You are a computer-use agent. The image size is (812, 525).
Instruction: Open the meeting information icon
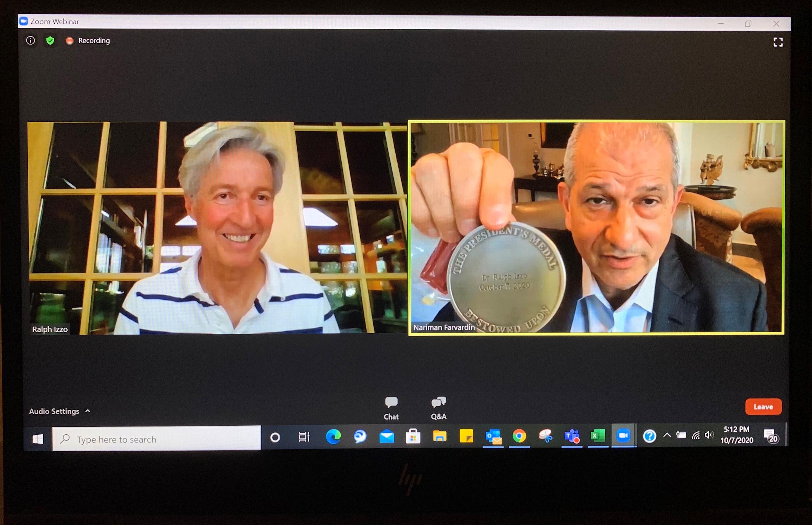click(30, 41)
